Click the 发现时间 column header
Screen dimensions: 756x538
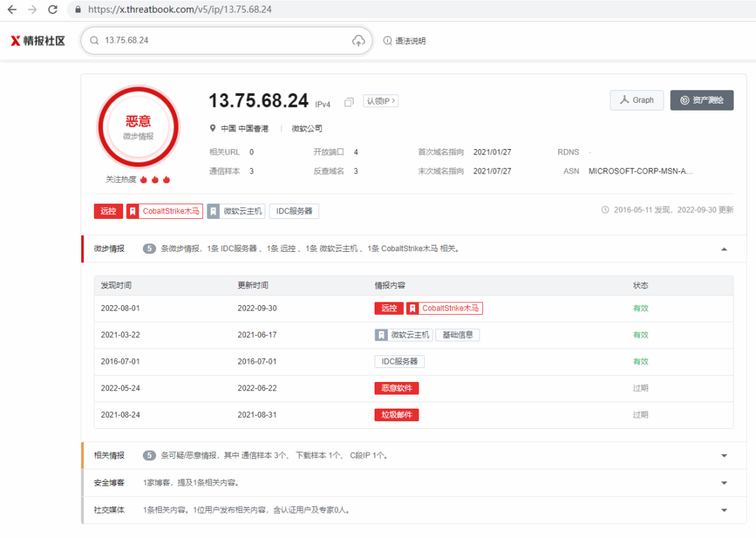(x=116, y=285)
